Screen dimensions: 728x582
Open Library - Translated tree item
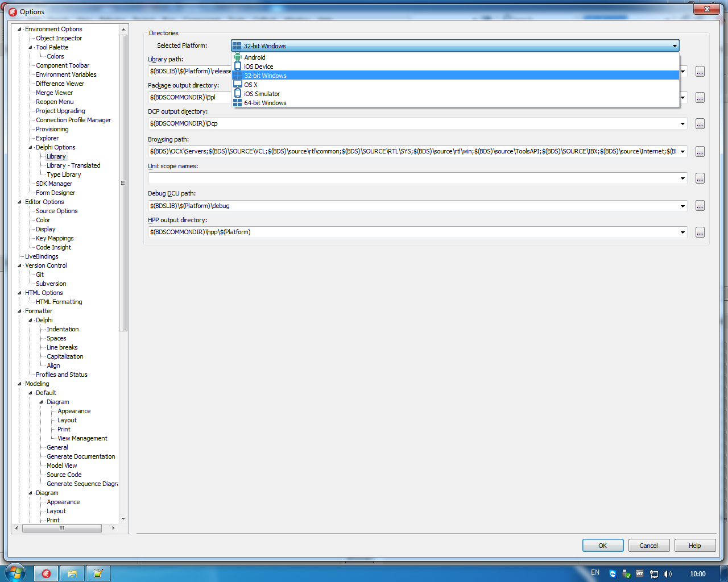(x=73, y=165)
